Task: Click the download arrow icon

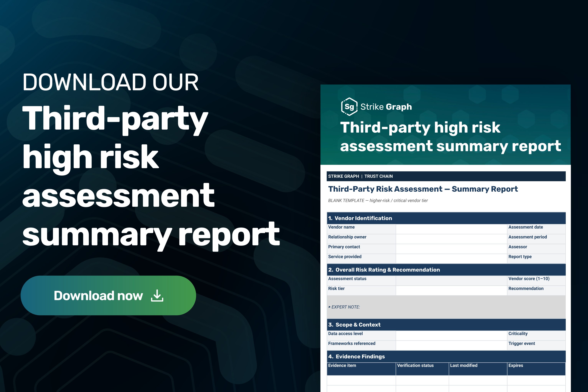Action: pos(157,295)
